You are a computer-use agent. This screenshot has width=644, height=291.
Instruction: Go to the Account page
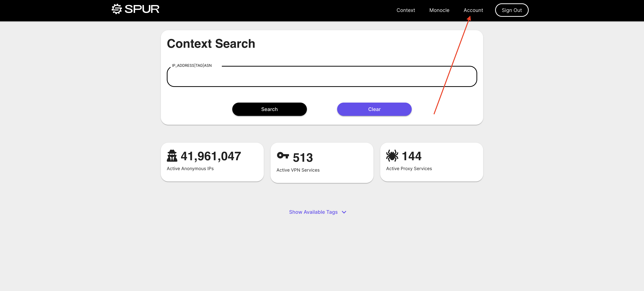473,10
